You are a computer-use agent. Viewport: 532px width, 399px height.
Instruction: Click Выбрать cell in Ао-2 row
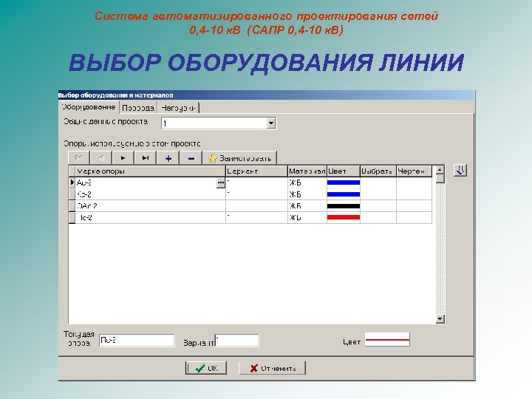tap(378, 183)
